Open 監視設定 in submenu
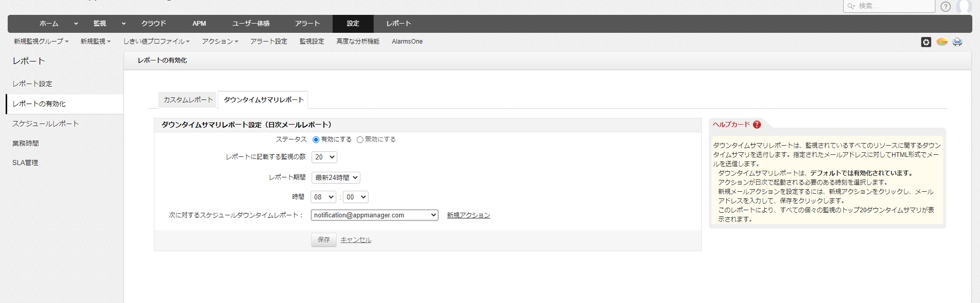This screenshot has width=980, height=303. tap(312, 42)
